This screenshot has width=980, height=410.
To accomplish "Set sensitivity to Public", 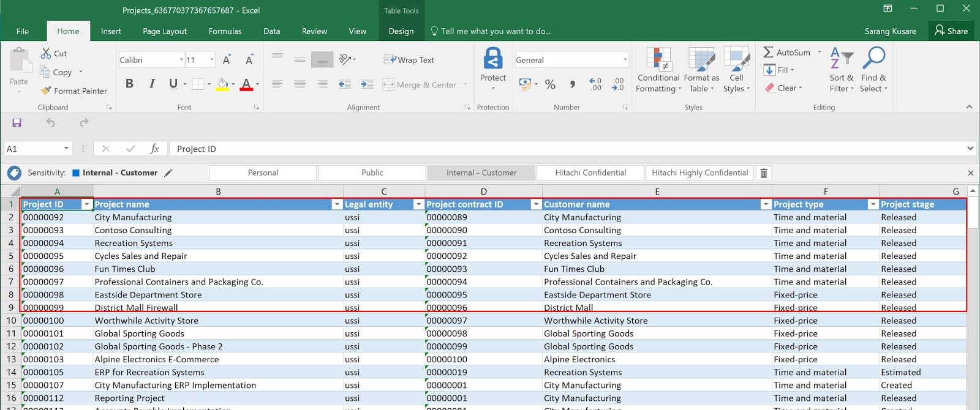I will 372,173.
